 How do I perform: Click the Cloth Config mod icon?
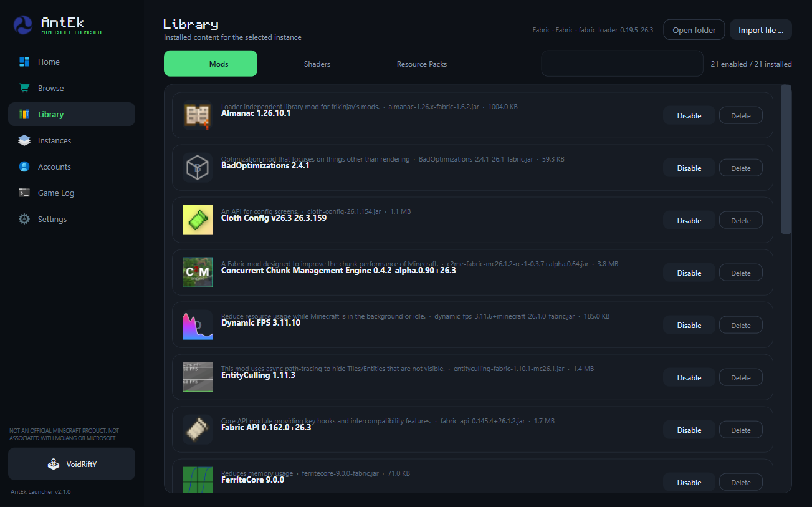pyautogui.click(x=198, y=220)
